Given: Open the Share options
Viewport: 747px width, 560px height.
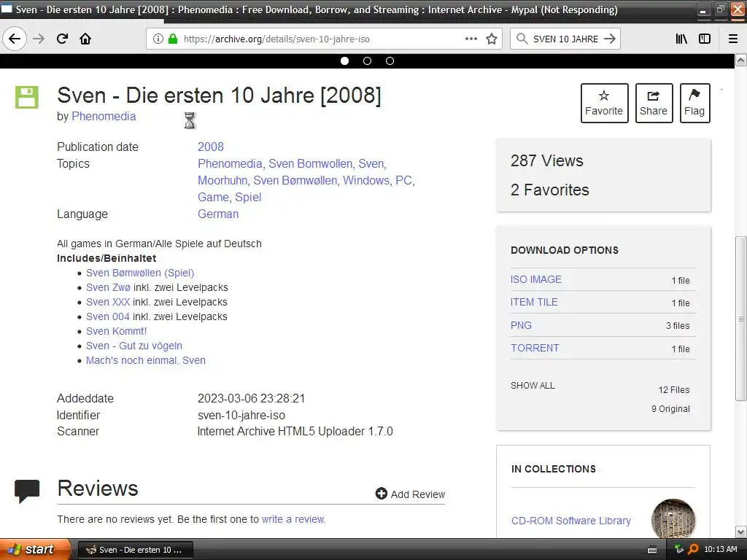Looking at the screenshot, I should [x=654, y=103].
